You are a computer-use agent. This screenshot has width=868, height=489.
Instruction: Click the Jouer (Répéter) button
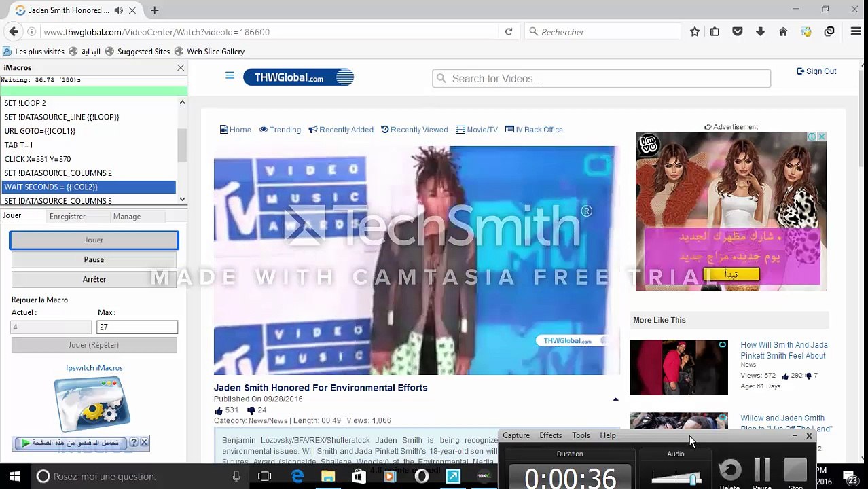click(x=94, y=345)
